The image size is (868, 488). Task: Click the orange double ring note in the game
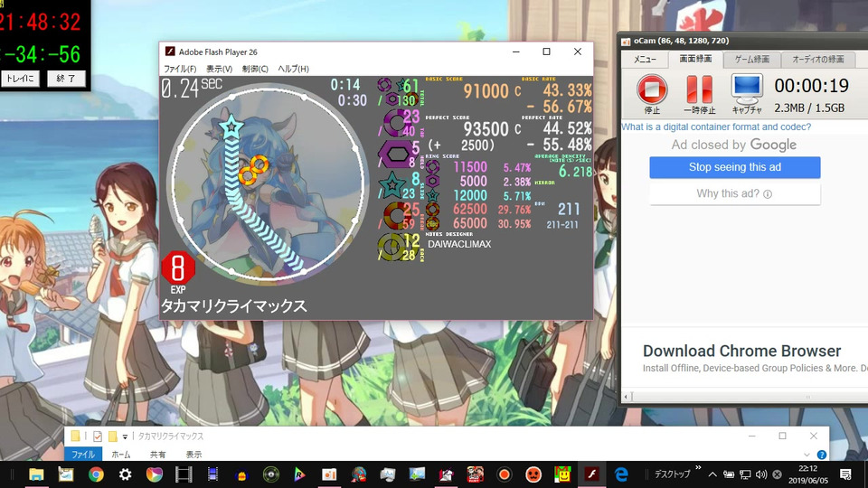(x=253, y=171)
